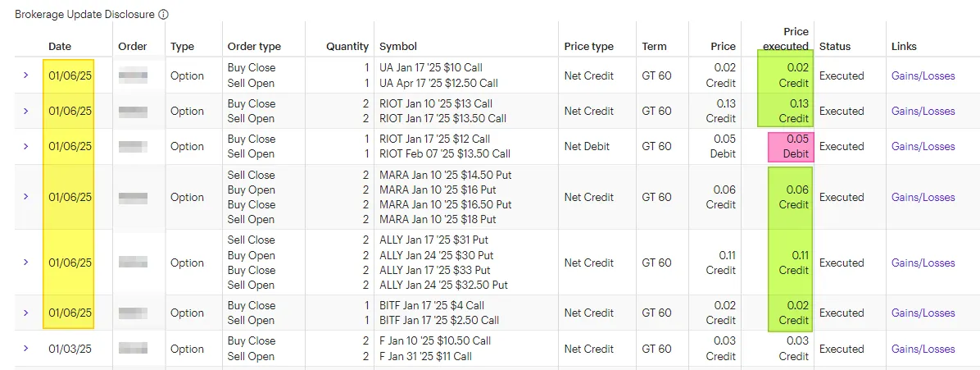This screenshot has height=370, width=980.
Task: Expand the F Jan 10 order row
Action: (x=25, y=348)
